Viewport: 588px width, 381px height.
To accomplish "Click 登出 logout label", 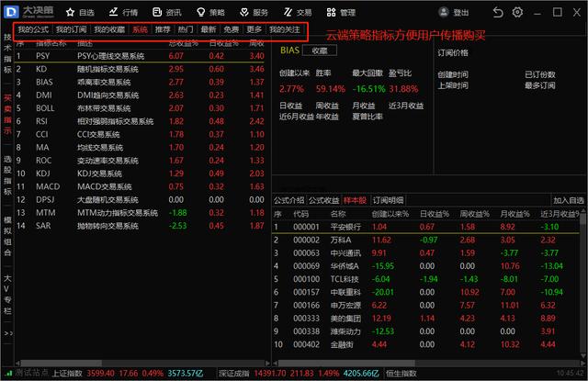I will pyautogui.click(x=461, y=13).
